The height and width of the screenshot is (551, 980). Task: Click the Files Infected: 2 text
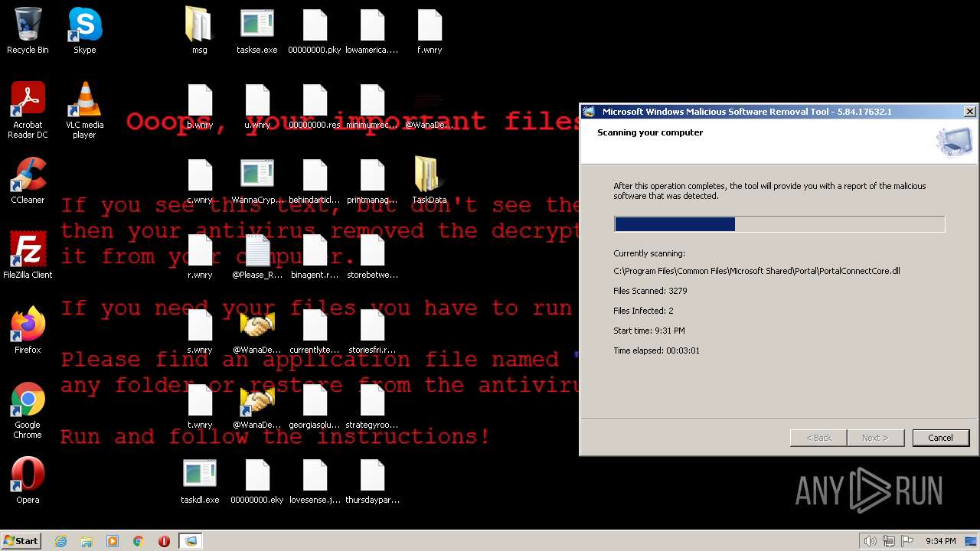click(x=643, y=311)
